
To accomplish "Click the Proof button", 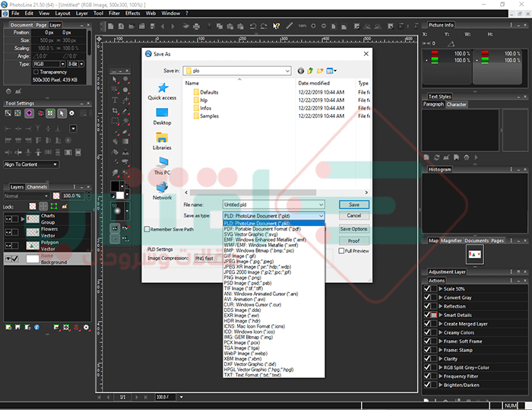I will point(354,240).
